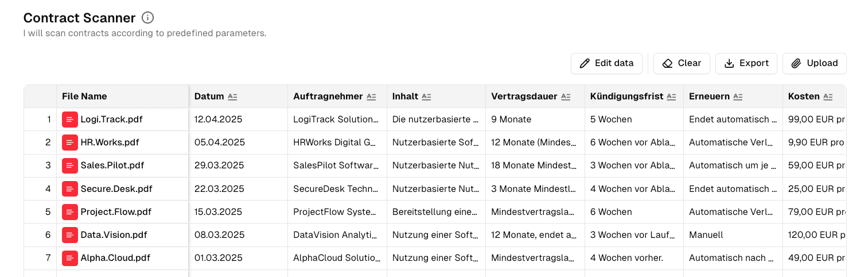This screenshot has width=868, height=277.
Task: Select the File Name column header
Action: pyautogui.click(x=84, y=97)
